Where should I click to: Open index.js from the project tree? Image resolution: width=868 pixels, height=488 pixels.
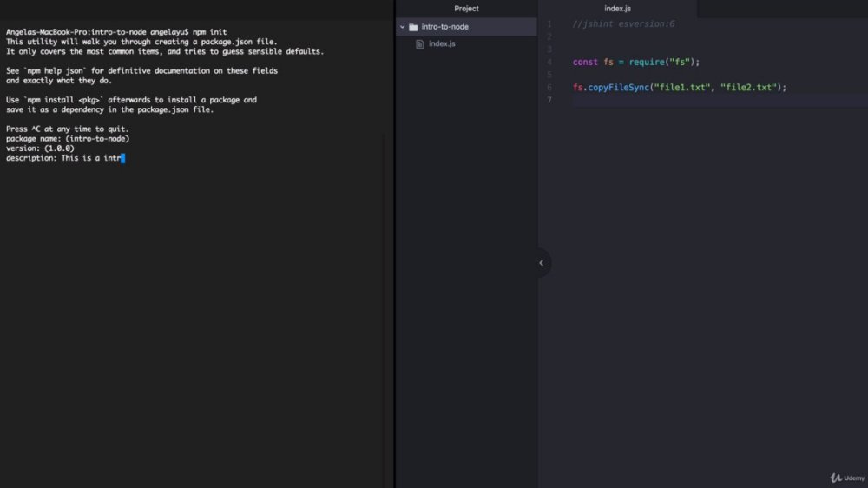click(x=442, y=43)
